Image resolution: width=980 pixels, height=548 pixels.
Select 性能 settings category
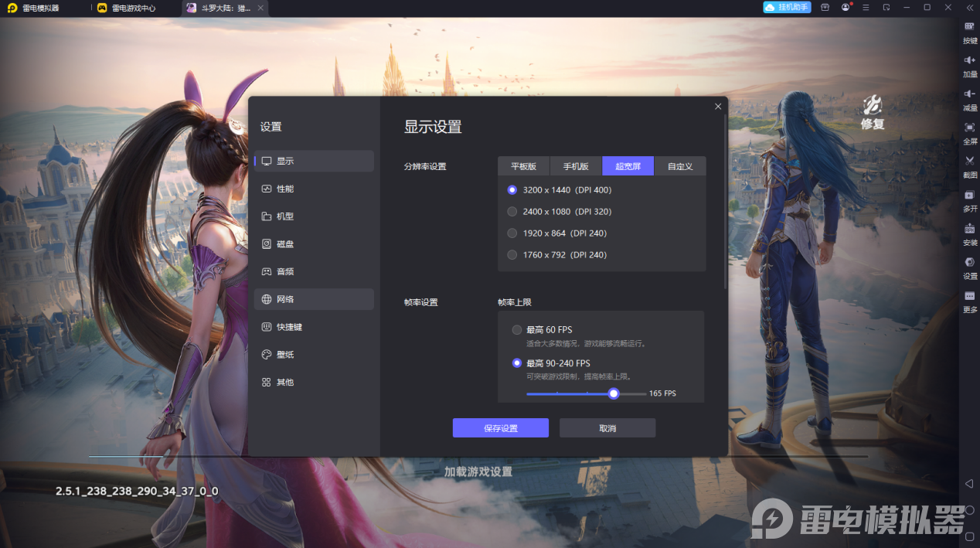pyautogui.click(x=314, y=189)
